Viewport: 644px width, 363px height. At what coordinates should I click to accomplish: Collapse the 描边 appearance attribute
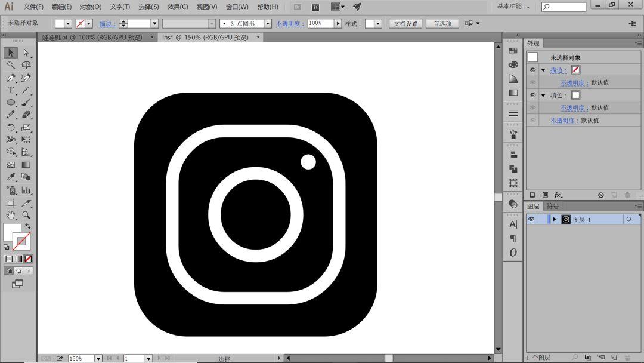[x=543, y=70]
